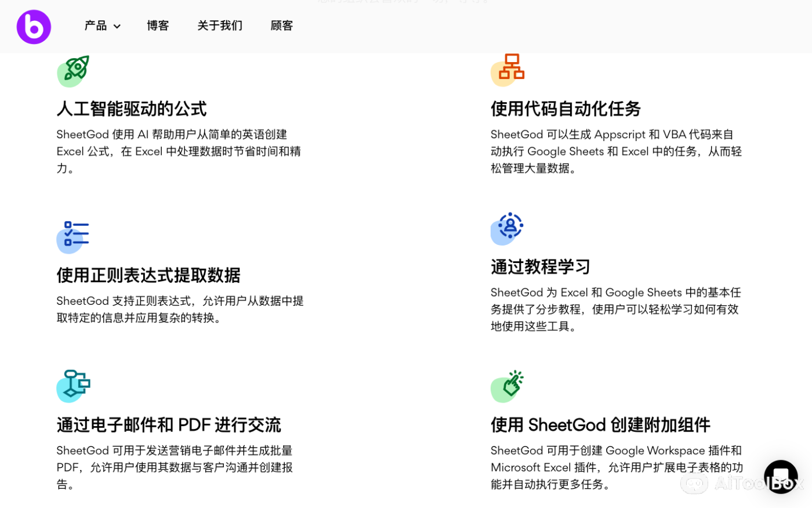This screenshot has width=812, height=508.
Task: Click the 使用代码自动化任务 heading
Action: pyautogui.click(x=564, y=109)
